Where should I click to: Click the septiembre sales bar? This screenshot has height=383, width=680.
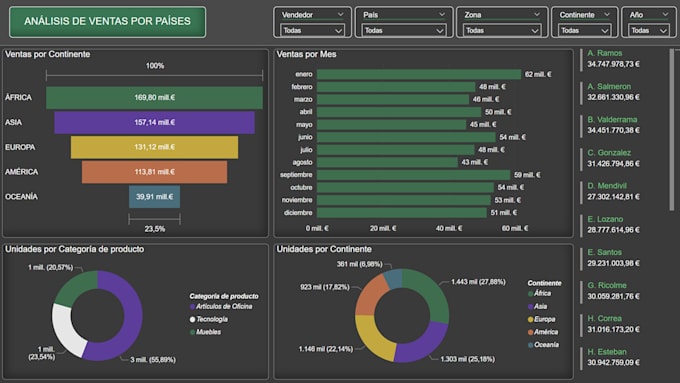pos(414,175)
